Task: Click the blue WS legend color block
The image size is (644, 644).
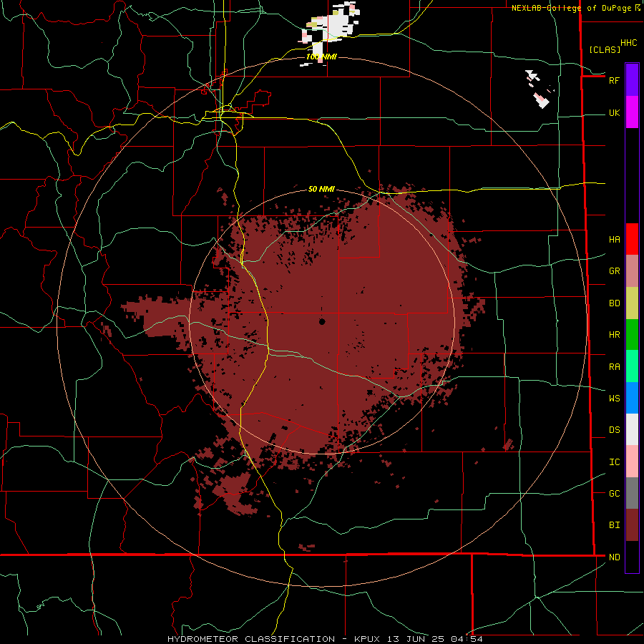Action: click(632, 398)
